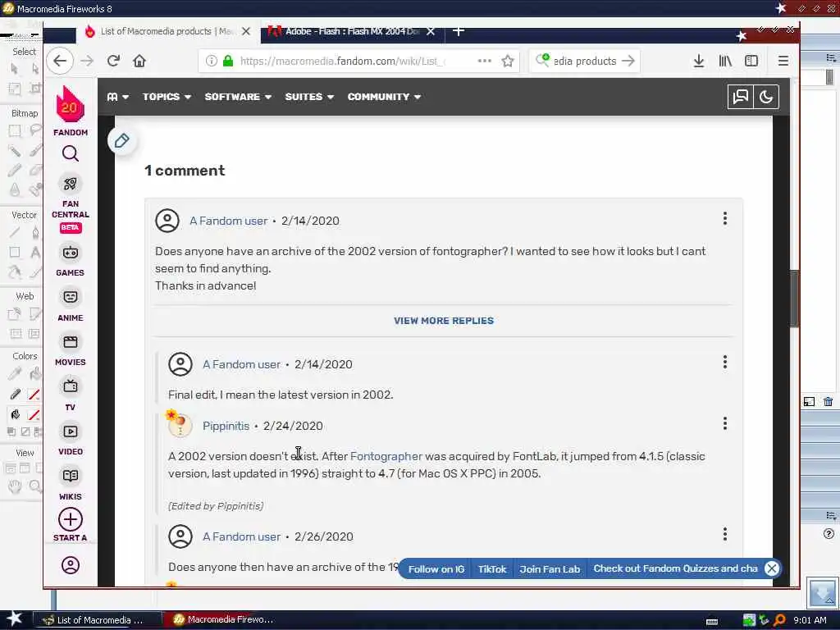
Task: Open the Fontographer link in reply
Action: click(x=386, y=456)
